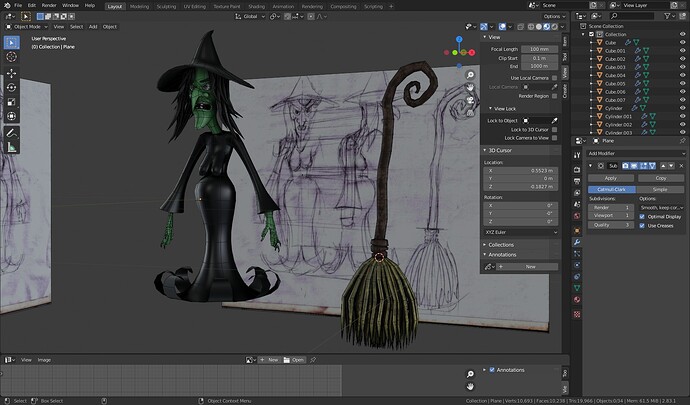The width and height of the screenshot is (690, 405).
Task: Click the Viewport subdivisions field
Action: tap(611, 216)
